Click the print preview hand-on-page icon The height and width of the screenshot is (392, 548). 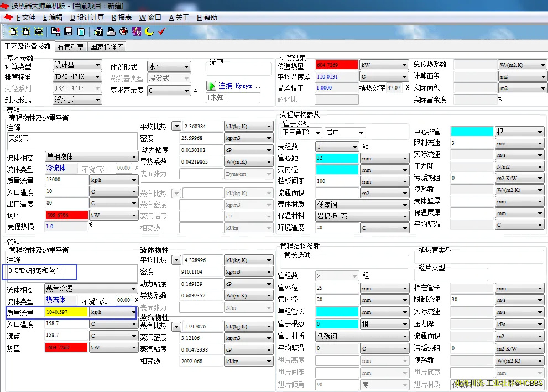(98, 32)
